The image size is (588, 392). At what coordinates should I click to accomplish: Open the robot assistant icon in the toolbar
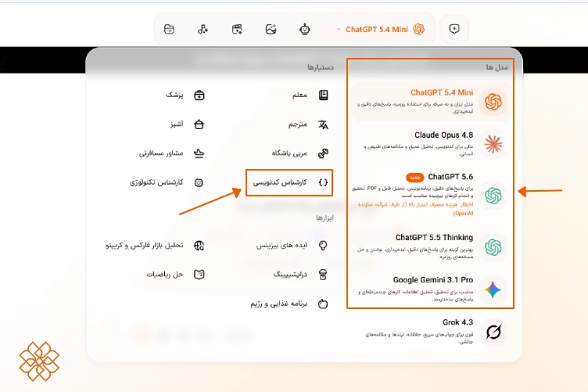coord(305,29)
